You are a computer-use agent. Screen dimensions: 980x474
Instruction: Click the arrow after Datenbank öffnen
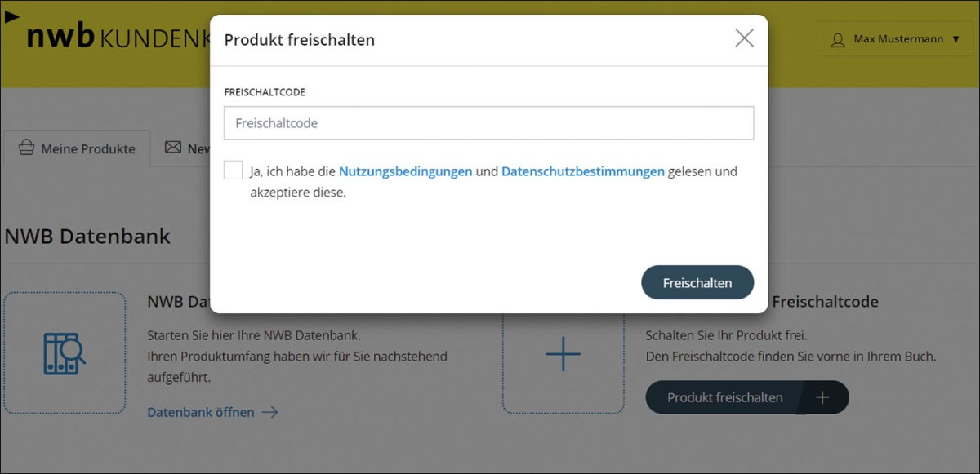269,412
